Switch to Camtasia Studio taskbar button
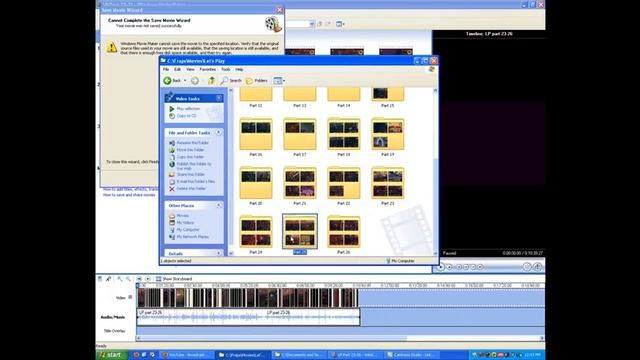Image resolution: width=640 pixels, height=360 pixels. click(412, 355)
